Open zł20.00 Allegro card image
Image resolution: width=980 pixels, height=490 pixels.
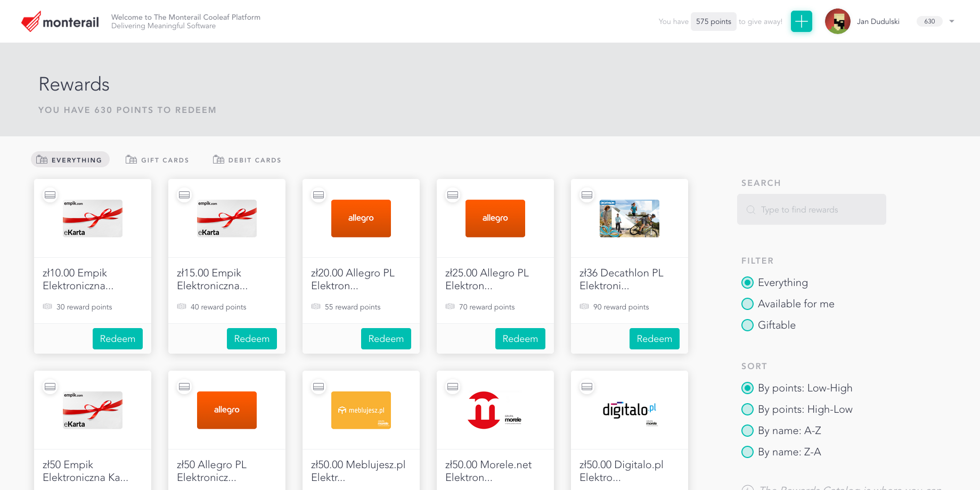[x=361, y=218]
